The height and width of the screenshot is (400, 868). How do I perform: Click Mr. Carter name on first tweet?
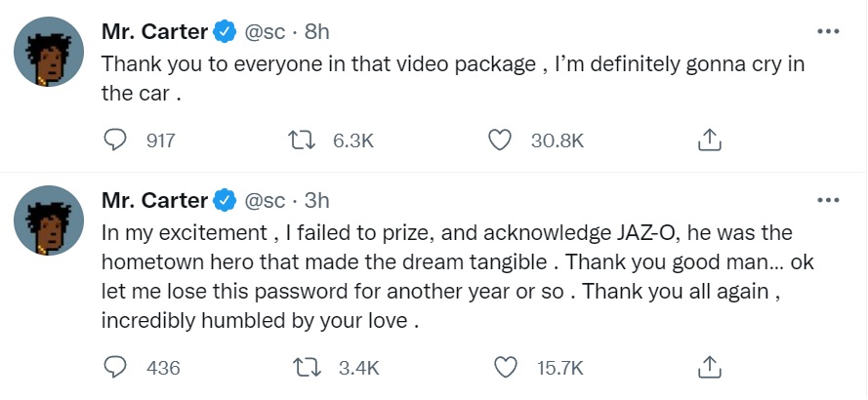[154, 32]
